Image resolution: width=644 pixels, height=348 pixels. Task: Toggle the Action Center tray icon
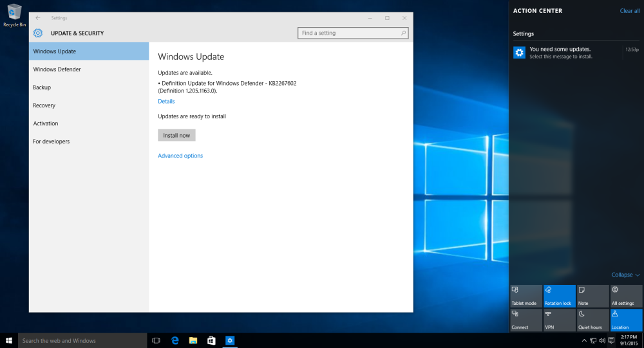pos(611,341)
